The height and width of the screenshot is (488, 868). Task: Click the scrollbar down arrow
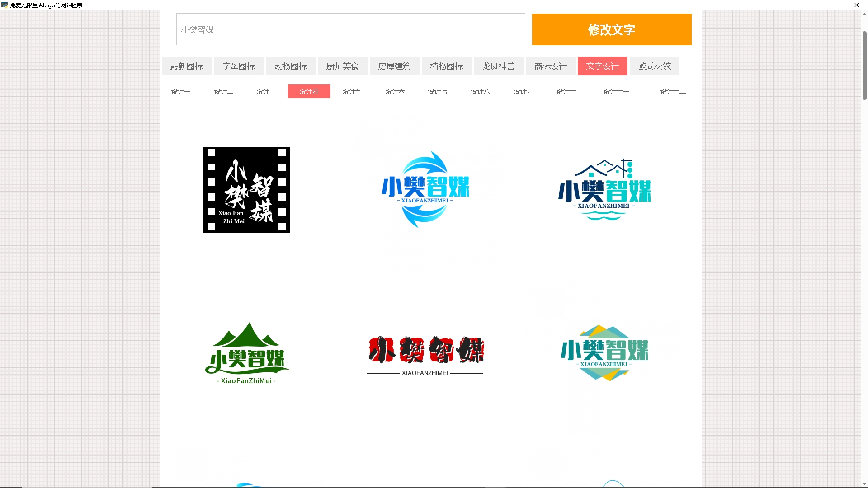pyautogui.click(x=864, y=484)
